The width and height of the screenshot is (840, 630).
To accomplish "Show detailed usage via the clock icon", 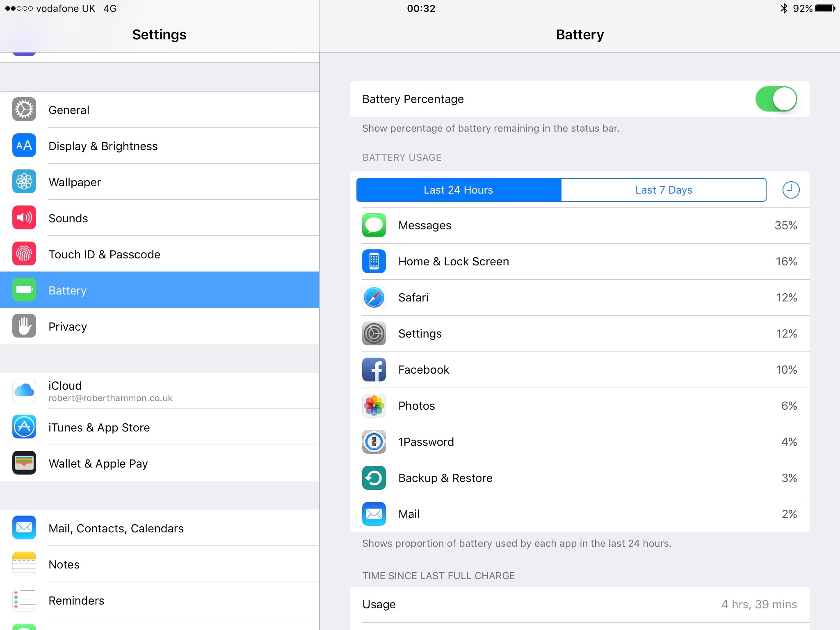I will pyautogui.click(x=790, y=190).
